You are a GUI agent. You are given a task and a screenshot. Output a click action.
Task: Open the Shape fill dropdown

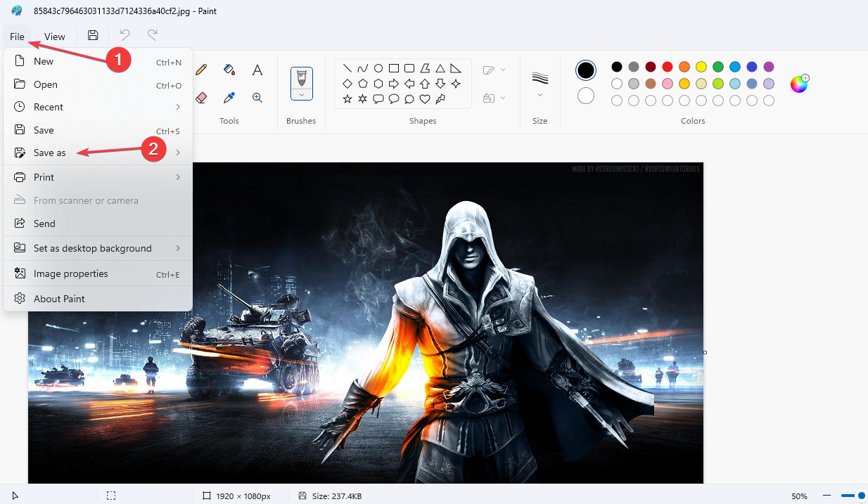click(494, 98)
